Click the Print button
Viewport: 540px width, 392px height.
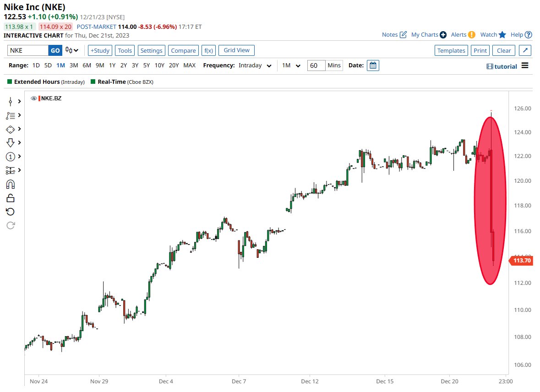pyautogui.click(x=480, y=50)
